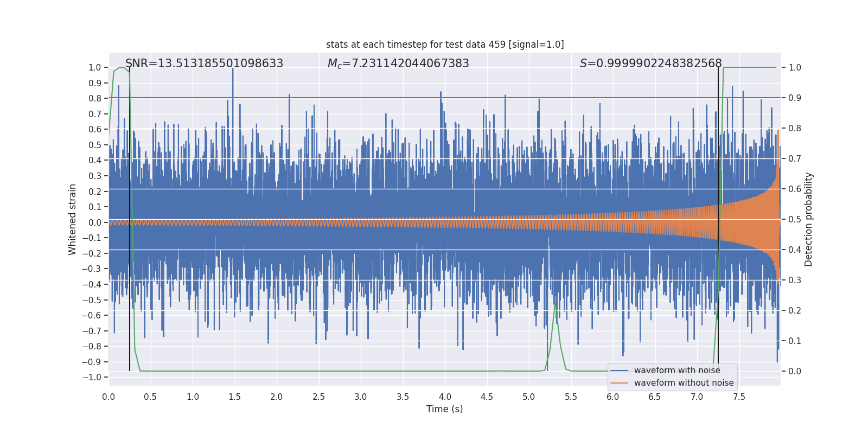This screenshot has height=434, width=868.
Task: Click left y-axis tick label −1.0
Action: click(x=91, y=377)
